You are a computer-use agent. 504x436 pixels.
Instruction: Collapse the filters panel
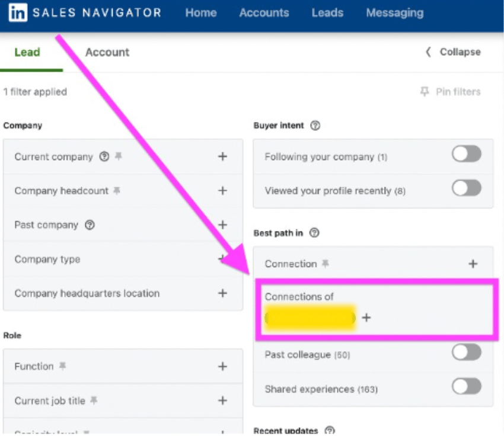[x=453, y=52]
